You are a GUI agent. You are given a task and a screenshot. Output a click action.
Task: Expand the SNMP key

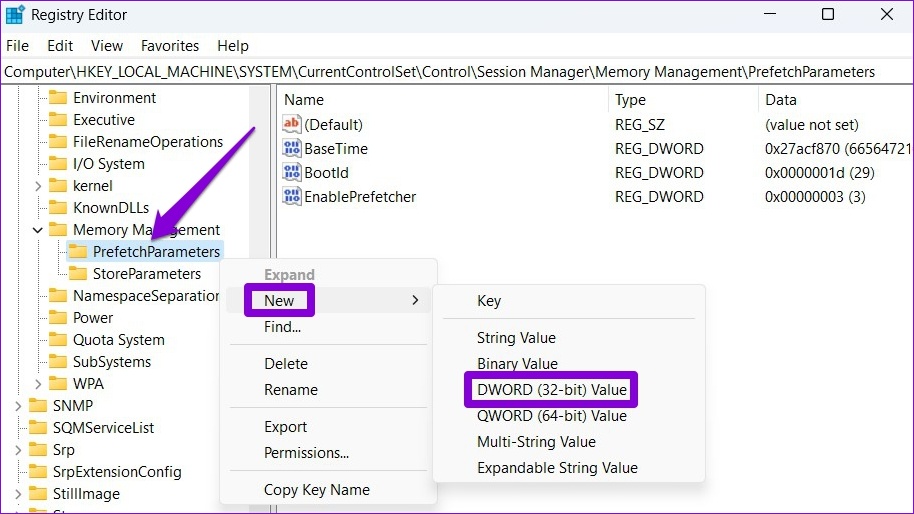(18, 406)
